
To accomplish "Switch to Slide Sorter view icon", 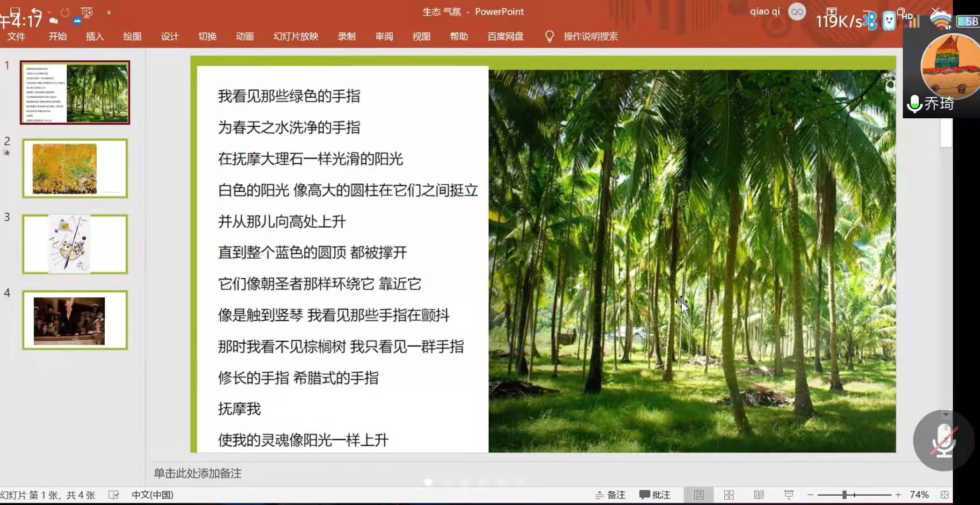I will coord(728,495).
